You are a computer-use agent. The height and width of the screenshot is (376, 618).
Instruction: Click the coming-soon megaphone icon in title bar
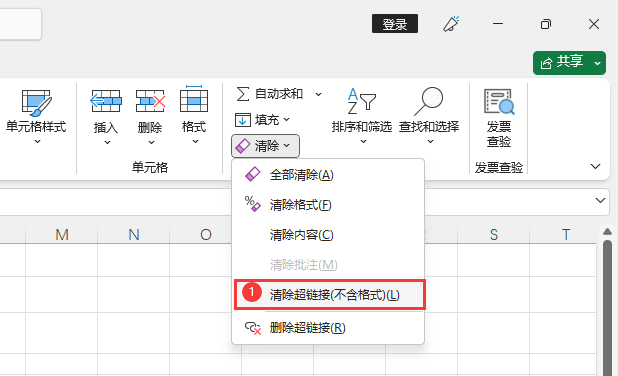coord(451,24)
